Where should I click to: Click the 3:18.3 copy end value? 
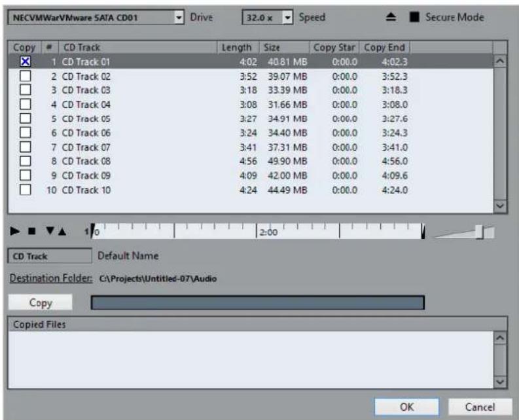(395, 90)
